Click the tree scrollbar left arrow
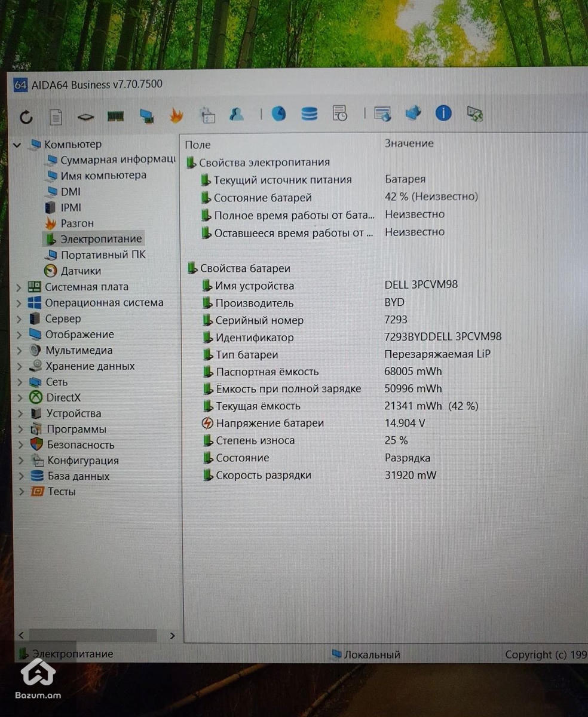Screen dimensions: 588x717 point(20,635)
